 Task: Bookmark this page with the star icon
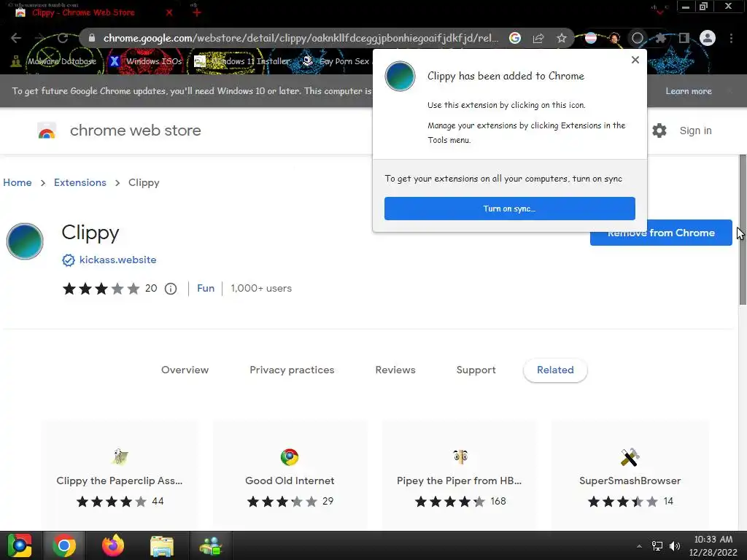[x=562, y=38]
